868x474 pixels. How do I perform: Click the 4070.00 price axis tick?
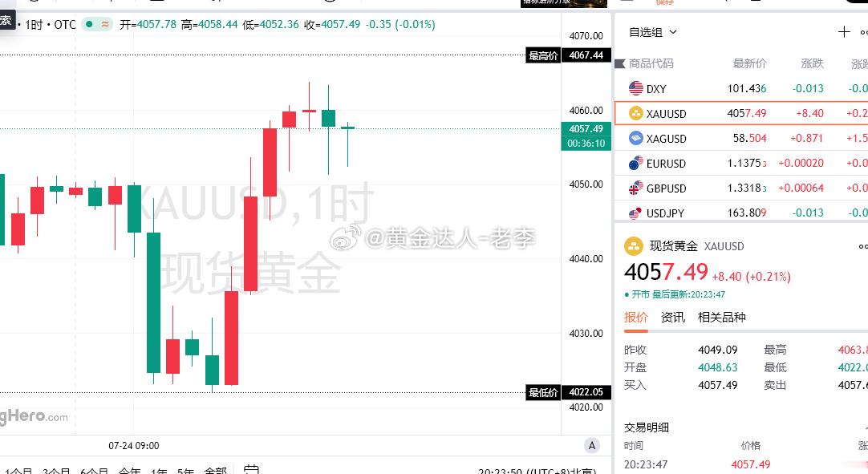coord(586,36)
